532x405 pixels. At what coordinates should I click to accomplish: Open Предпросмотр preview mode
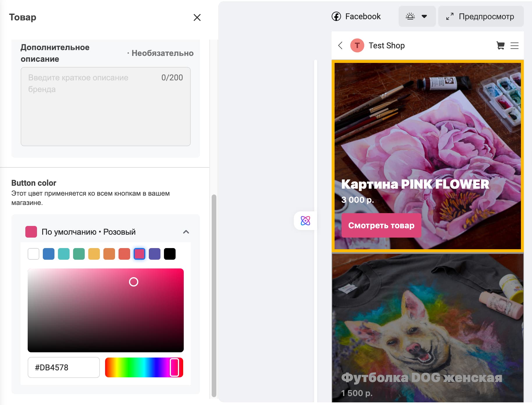[x=481, y=16]
